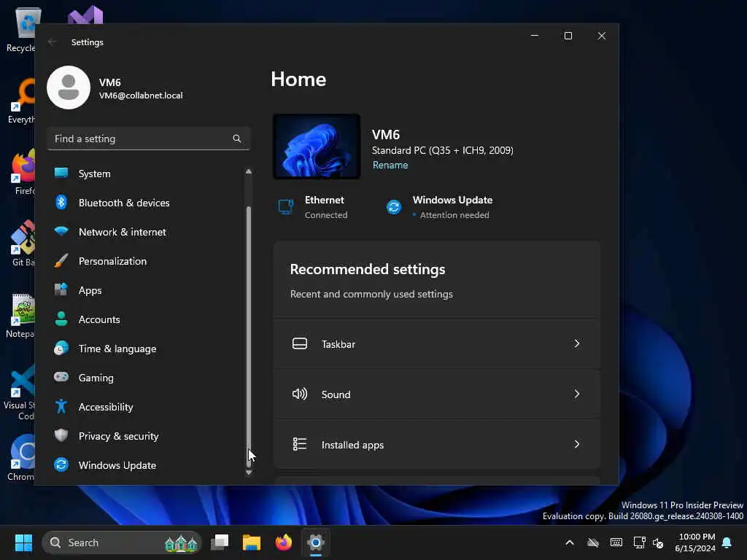The height and width of the screenshot is (560, 747).
Task: Click the VM6 user profile avatar
Action: click(69, 87)
